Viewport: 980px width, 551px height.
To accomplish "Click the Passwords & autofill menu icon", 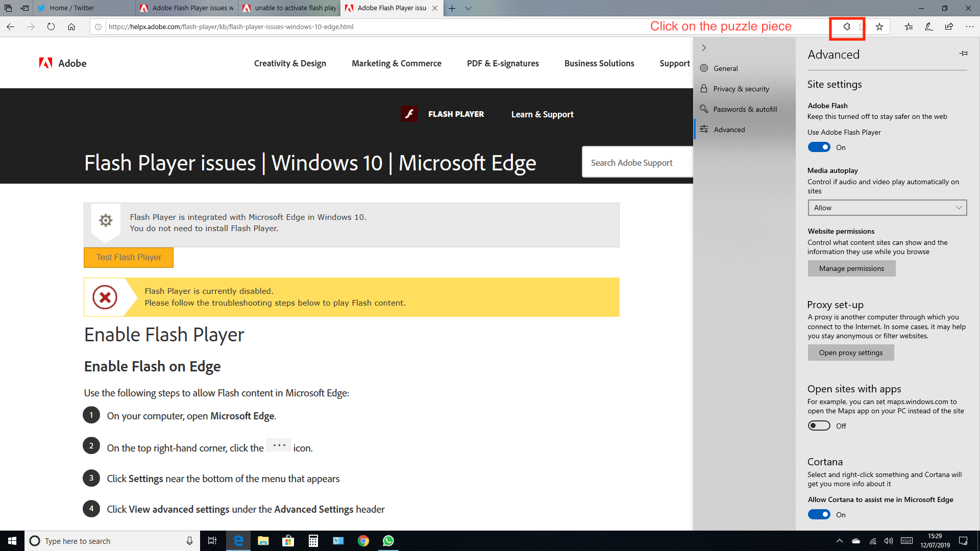I will (704, 108).
